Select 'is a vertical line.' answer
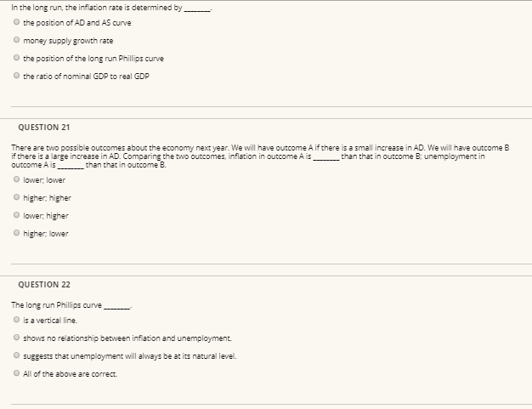The image size is (532, 409). pos(16,320)
